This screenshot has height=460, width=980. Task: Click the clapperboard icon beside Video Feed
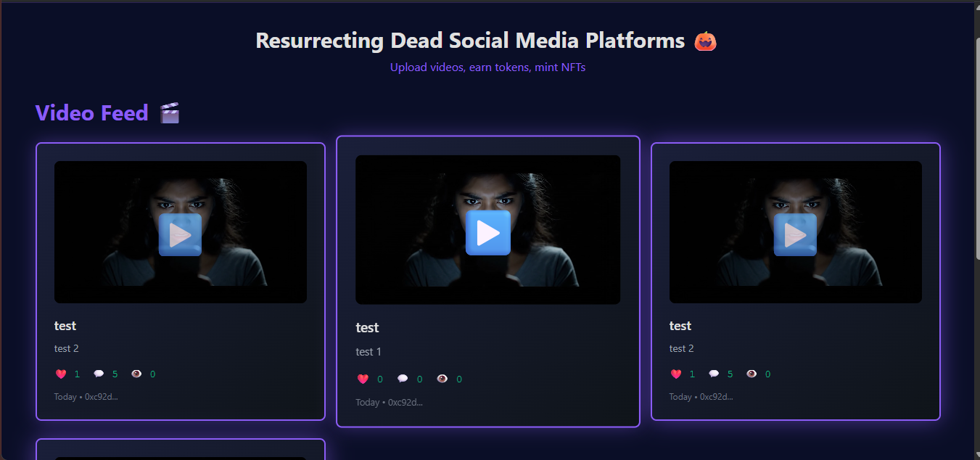tap(169, 112)
